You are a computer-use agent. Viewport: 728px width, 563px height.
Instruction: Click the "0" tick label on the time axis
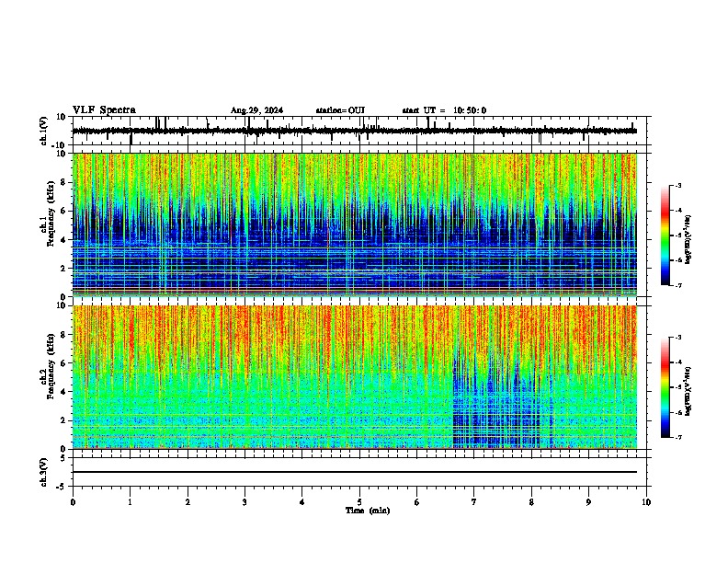[x=73, y=502]
